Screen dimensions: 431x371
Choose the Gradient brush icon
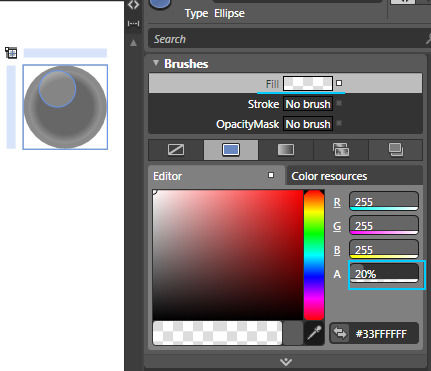coord(286,150)
